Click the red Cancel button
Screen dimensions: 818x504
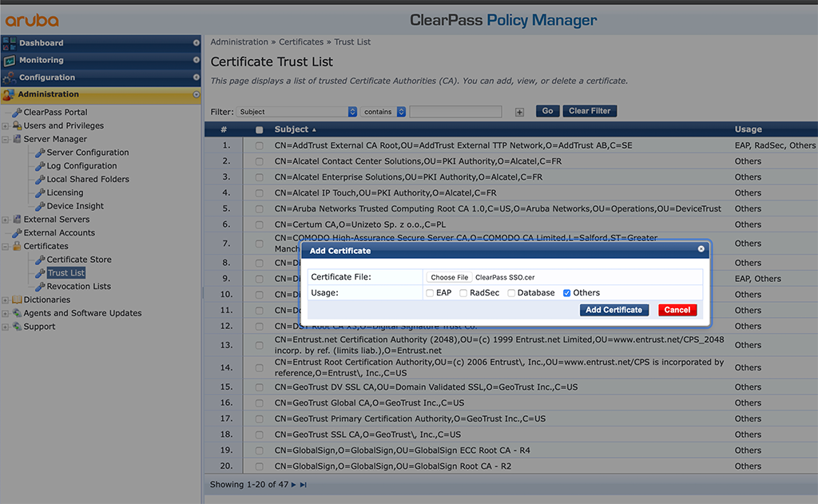tap(677, 310)
